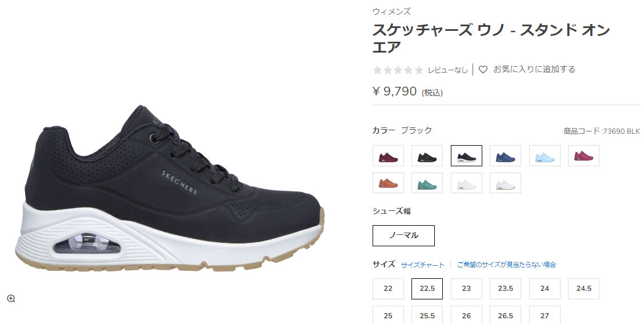Click the star rating review area
The height and width of the screenshot is (324, 644).
[420, 70]
